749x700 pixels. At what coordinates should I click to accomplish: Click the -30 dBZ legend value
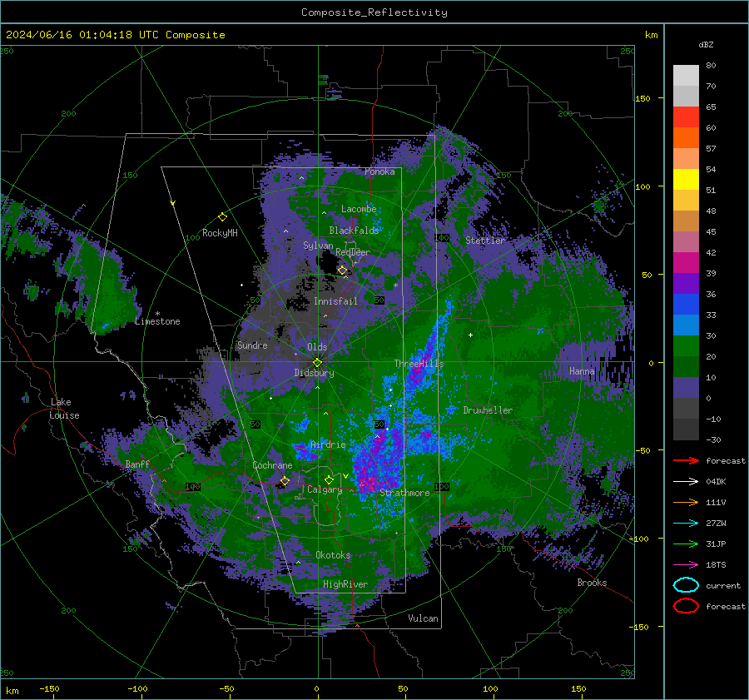pyautogui.click(x=713, y=439)
